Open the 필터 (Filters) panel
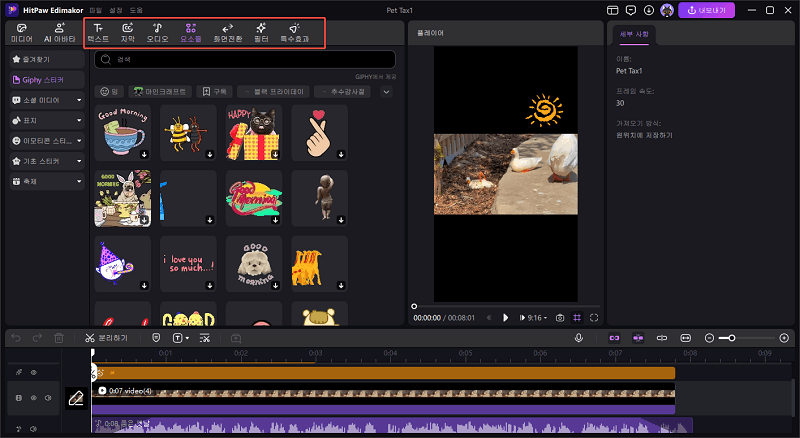The image size is (800, 438). tap(261, 32)
